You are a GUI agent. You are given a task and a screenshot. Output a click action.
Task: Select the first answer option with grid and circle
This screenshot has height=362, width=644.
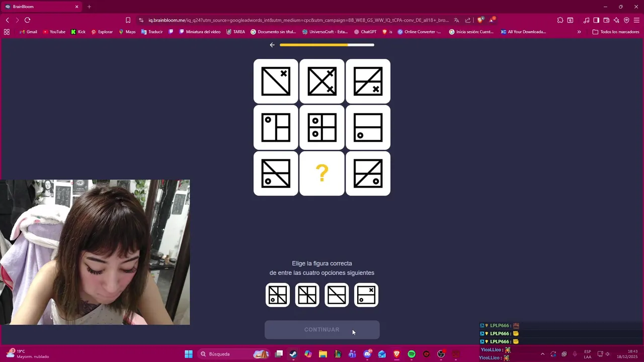pos(278,295)
